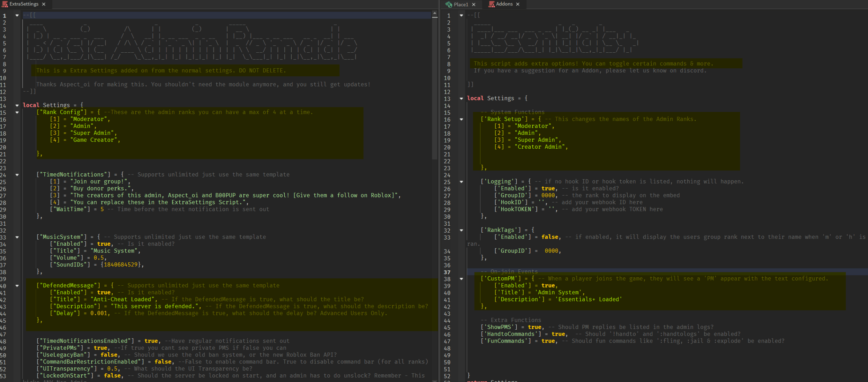Click the Logging 'Enabled' true value

coord(548,188)
